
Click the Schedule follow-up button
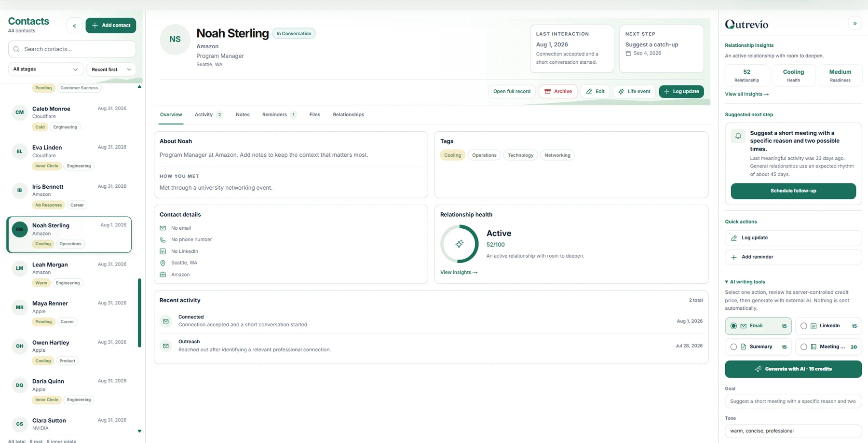(793, 191)
